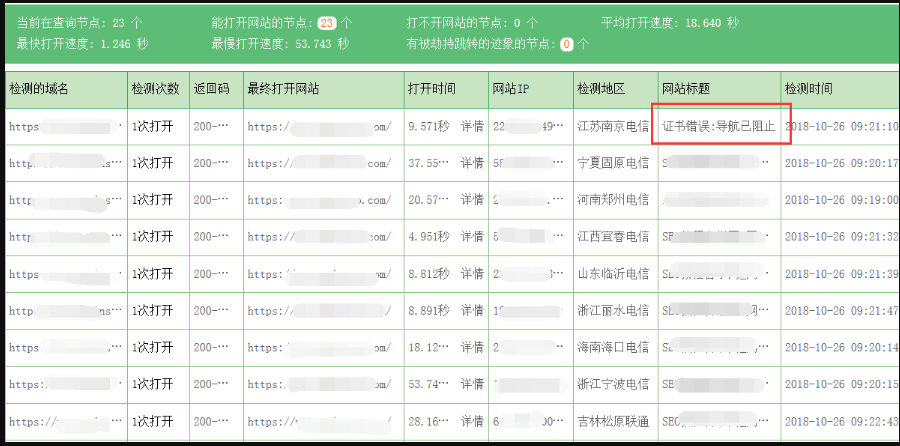Open 详情 in the 海南海口电信 row
Screen dimensions: 900x446
click(471, 347)
